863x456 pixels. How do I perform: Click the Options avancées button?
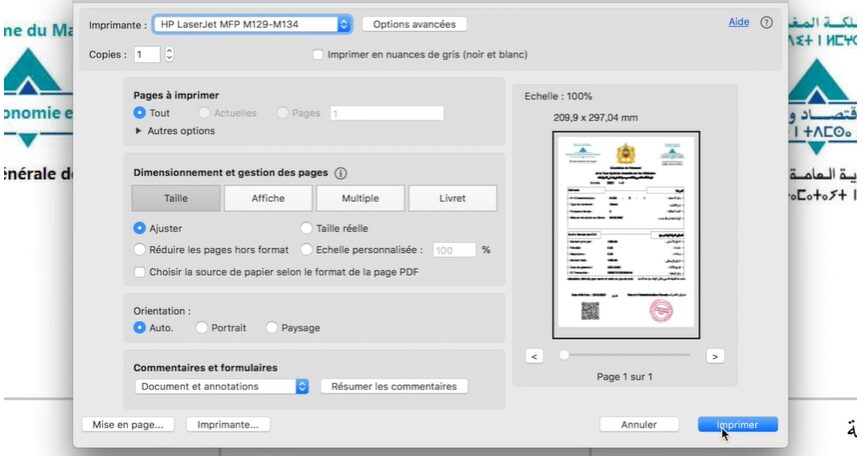414,24
